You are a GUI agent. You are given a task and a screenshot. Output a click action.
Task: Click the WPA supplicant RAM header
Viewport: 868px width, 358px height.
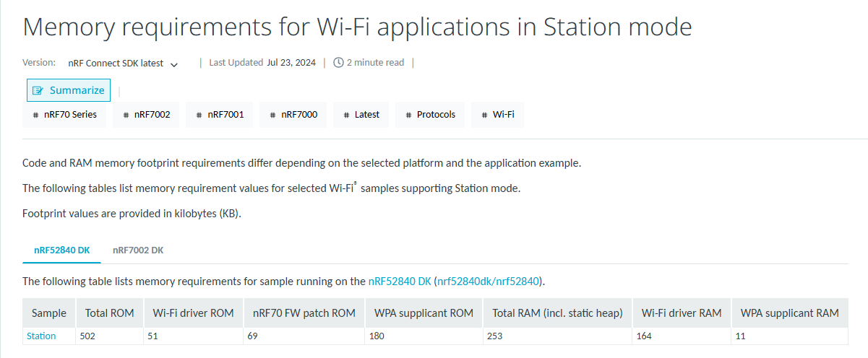(790, 313)
